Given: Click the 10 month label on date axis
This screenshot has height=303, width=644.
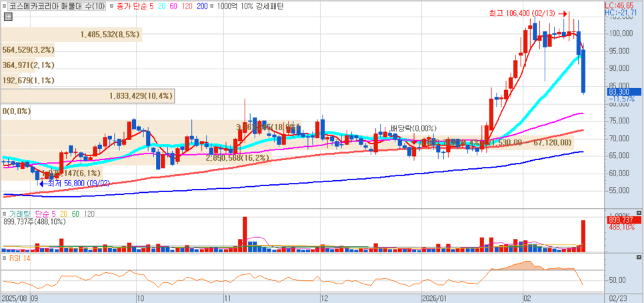Looking at the screenshot, I should coord(141,298).
